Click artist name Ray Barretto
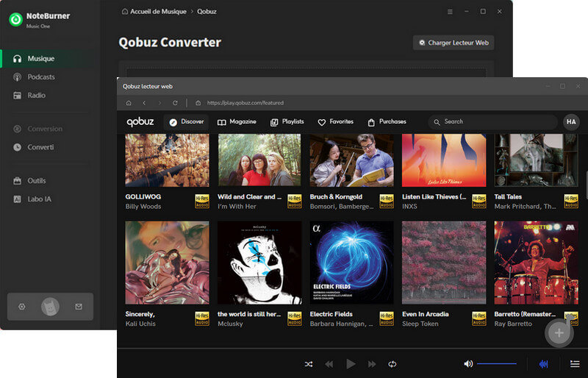This screenshot has height=378, width=588. point(513,324)
